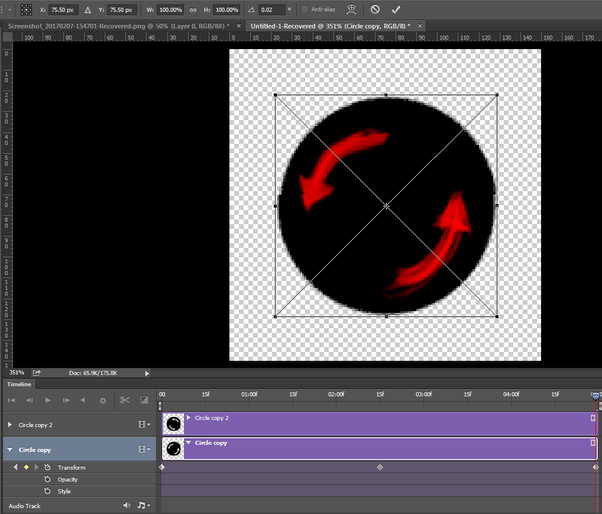Click the split-at-playhead scissors icon

[125, 400]
